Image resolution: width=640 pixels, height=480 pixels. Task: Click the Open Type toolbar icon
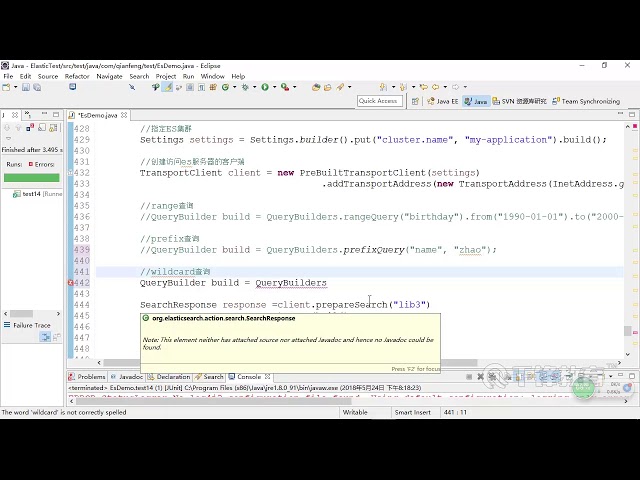tap(316, 87)
